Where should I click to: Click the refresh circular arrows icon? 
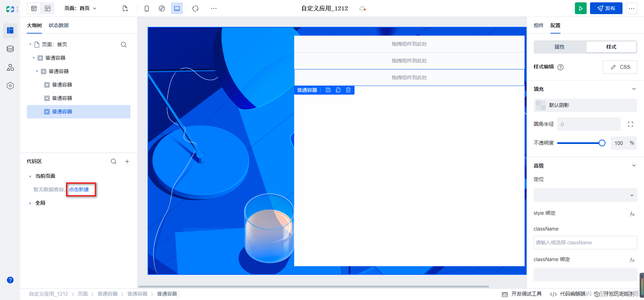(x=196, y=8)
